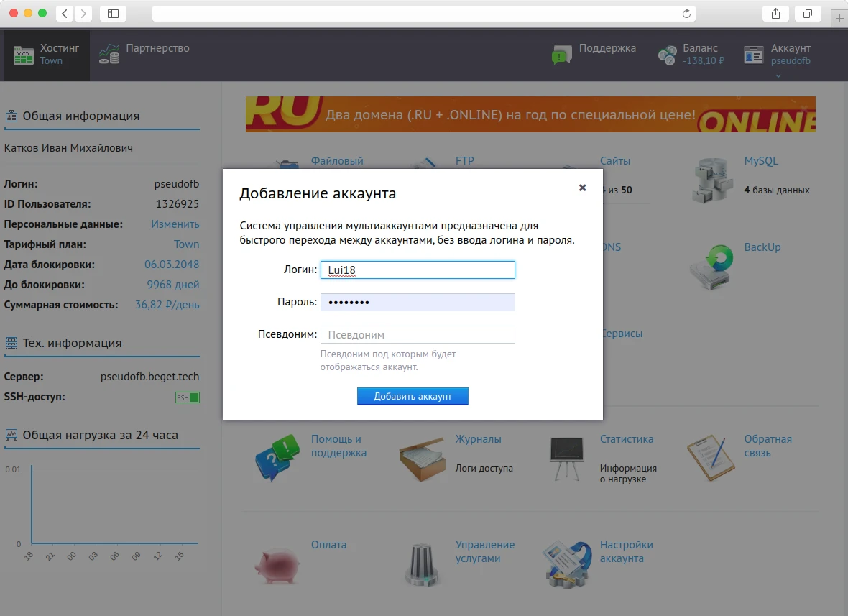Click the Safari page reload button

point(686,14)
